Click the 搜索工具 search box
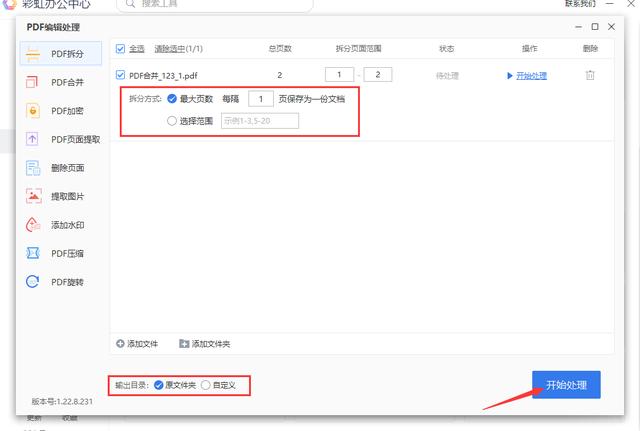The image size is (640, 431). (x=215, y=4)
